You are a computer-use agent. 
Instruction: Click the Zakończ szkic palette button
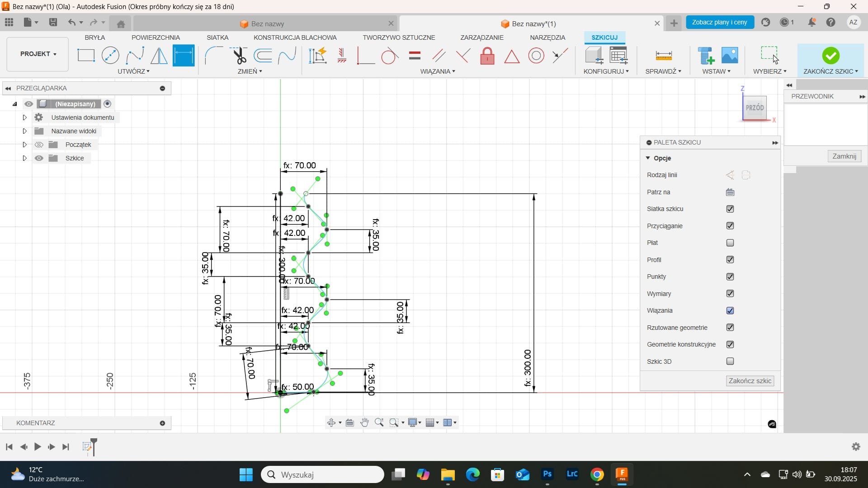(x=750, y=381)
